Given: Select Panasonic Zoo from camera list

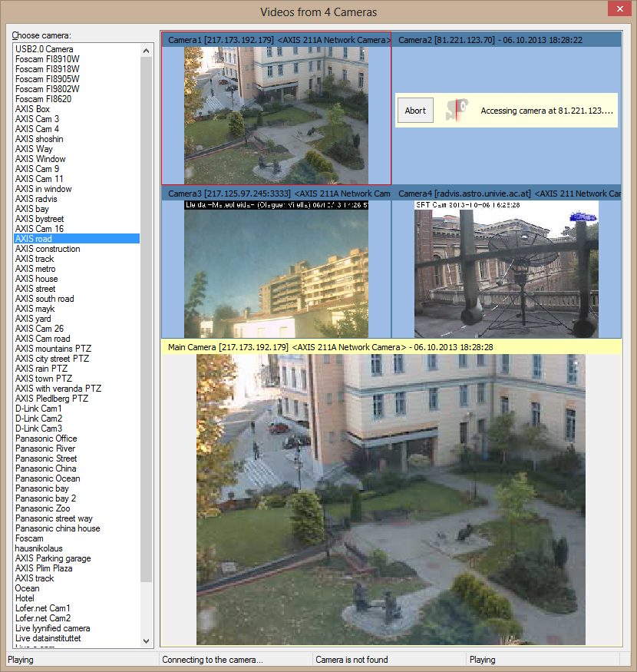Looking at the screenshot, I should [x=42, y=508].
